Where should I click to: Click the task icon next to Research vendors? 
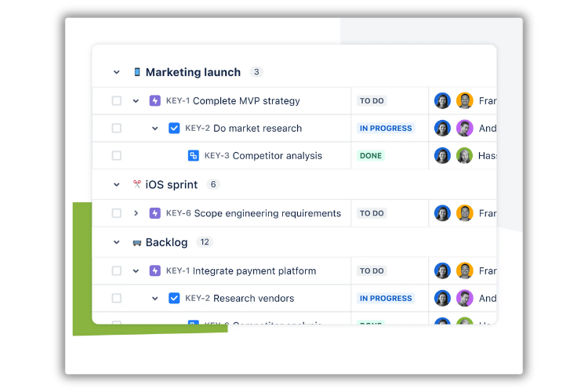pos(174,299)
